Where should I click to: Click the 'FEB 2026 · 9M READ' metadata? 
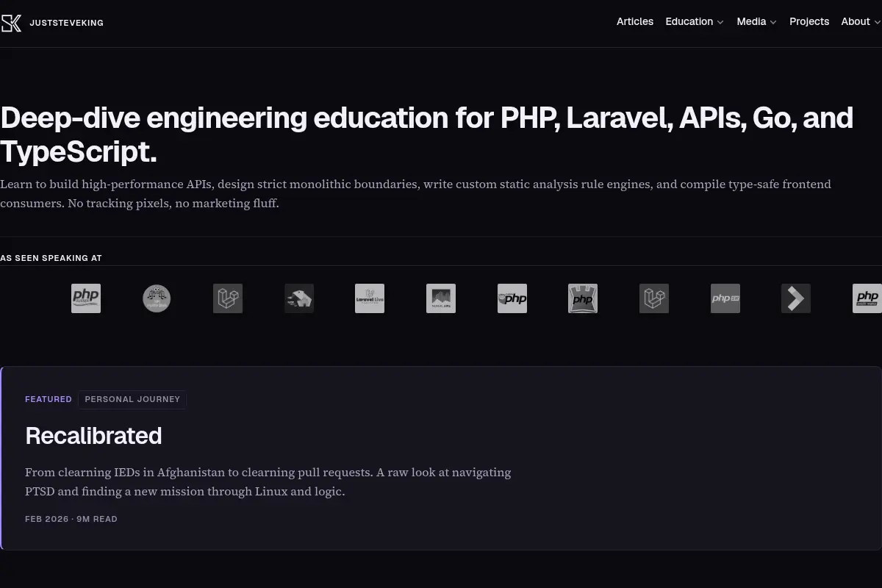click(71, 519)
